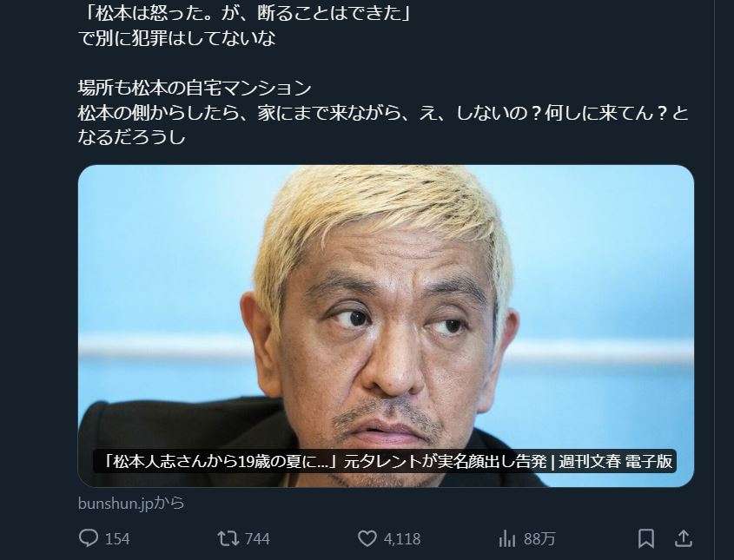Click the line 場所も松本の自宅マンション

point(195,88)
